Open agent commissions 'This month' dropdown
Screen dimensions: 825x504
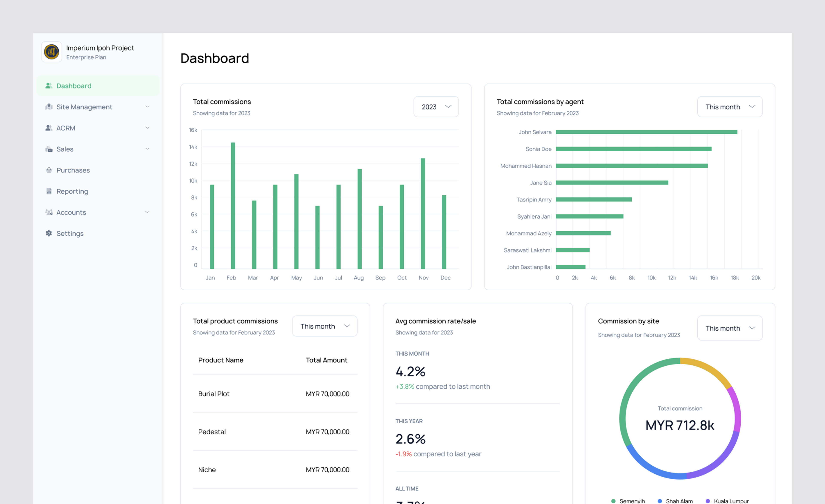(730, 107)
